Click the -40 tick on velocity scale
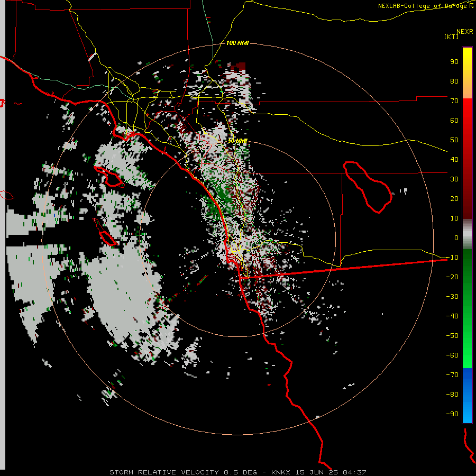Image resolution: width=476 pixels, height=476 pixels. click(452, 316)
